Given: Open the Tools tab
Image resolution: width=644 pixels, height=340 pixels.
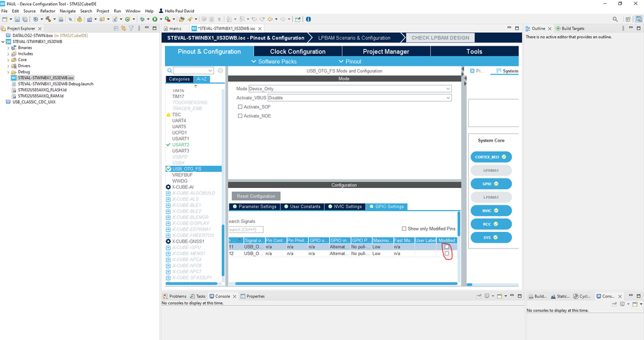Looking at the screenshot, I should click(474, 52).
